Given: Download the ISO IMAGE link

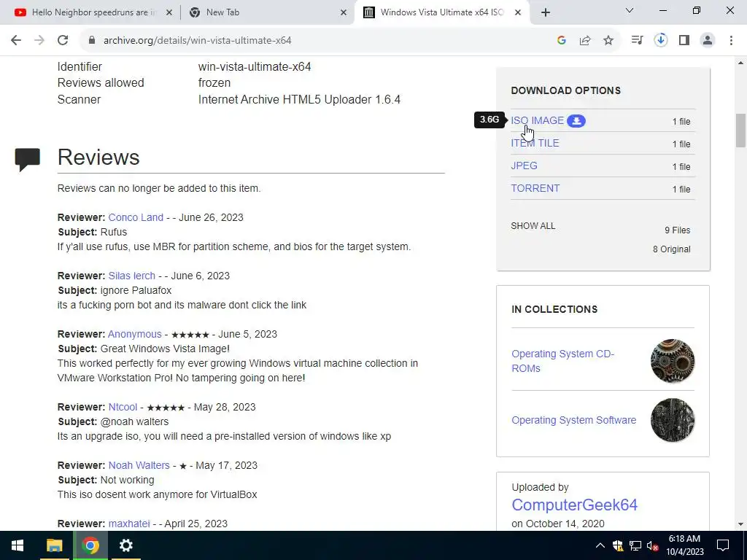Looking at the screenshot, I should coord(538,121).
